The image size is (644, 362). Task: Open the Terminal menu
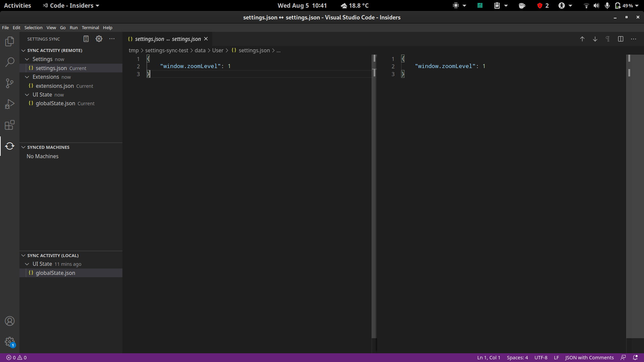point(90,27)
